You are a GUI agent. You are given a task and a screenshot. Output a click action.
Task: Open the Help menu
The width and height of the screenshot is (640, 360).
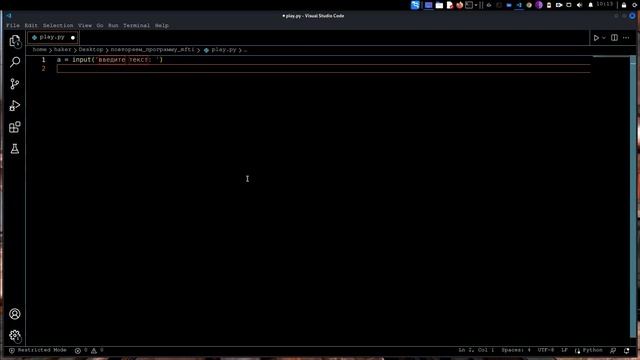click(x=162, y=25)
